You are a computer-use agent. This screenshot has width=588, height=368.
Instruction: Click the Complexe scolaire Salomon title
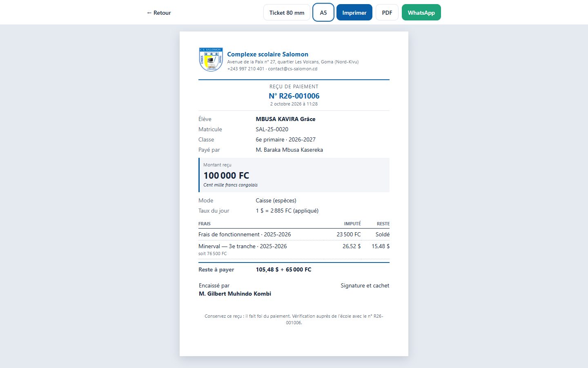[x=267, y=54]
